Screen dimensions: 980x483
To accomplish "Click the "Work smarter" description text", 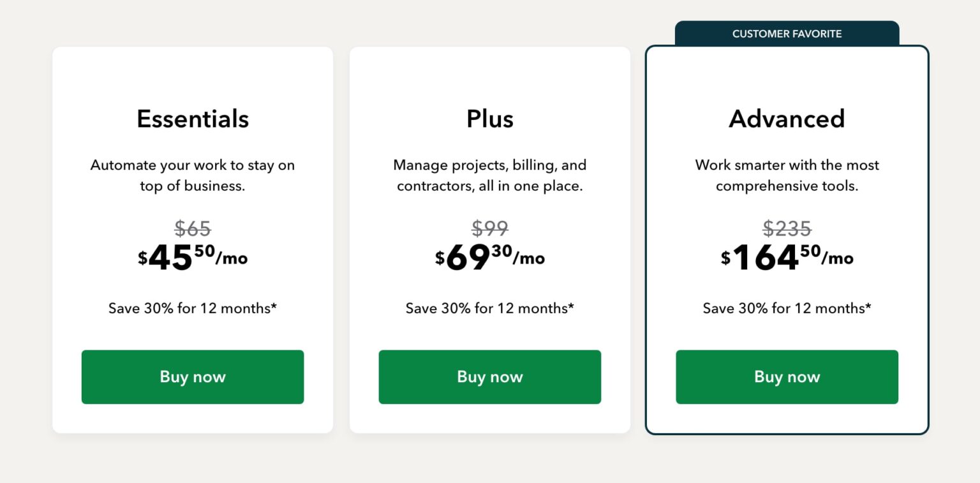I will (787, 175).
